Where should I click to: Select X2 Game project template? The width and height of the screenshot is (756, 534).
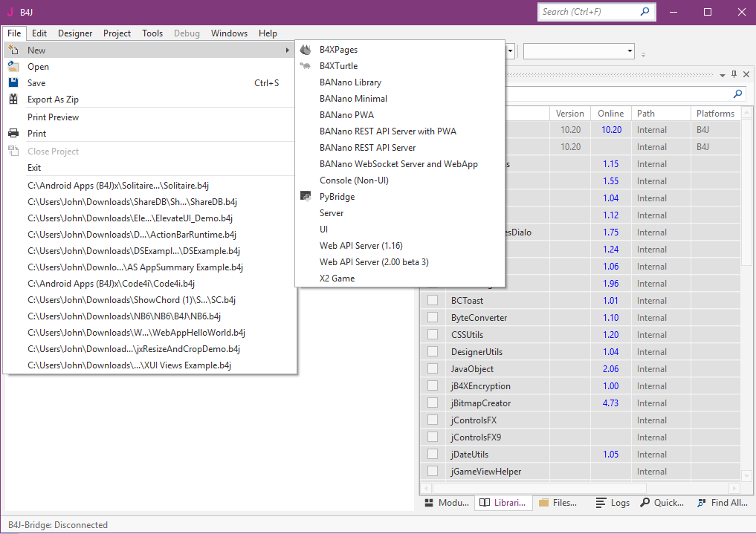pyautogui.click(x=400, y=279)
